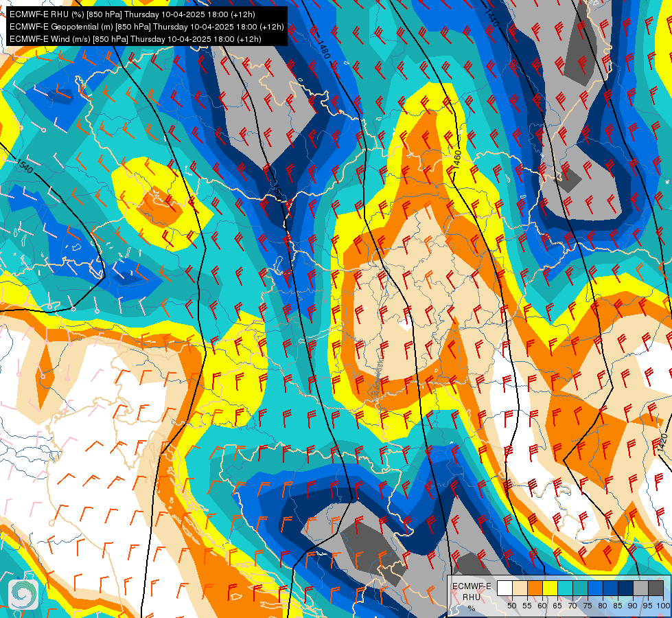This screenshot has height=618, width=672.
Task: Click the legend tick label 90
Action: click(633, 606)
